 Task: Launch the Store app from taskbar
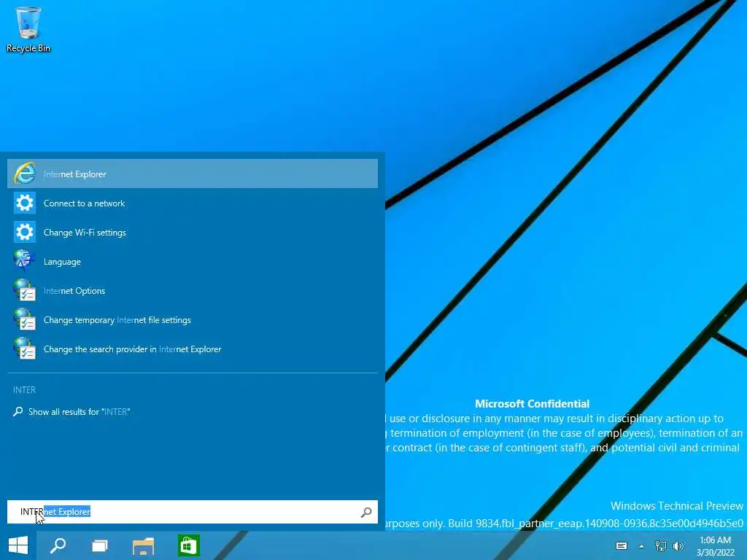(x=189, y=545)
